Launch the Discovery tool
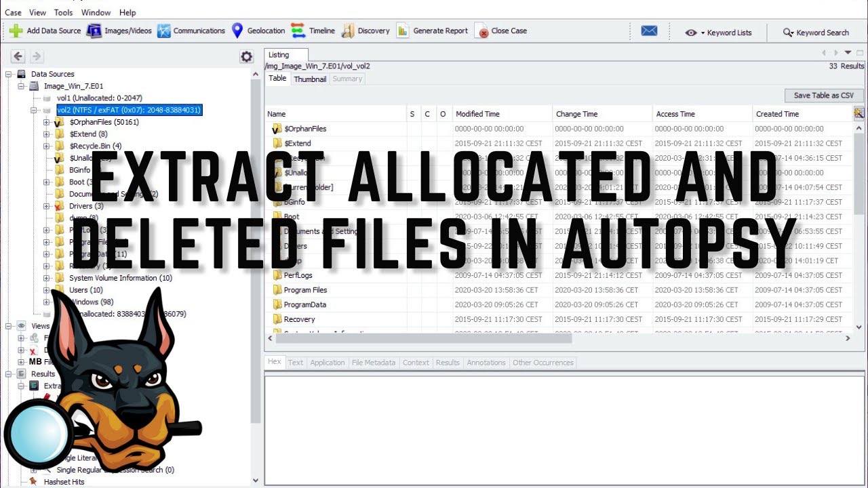 click(365, 30)
